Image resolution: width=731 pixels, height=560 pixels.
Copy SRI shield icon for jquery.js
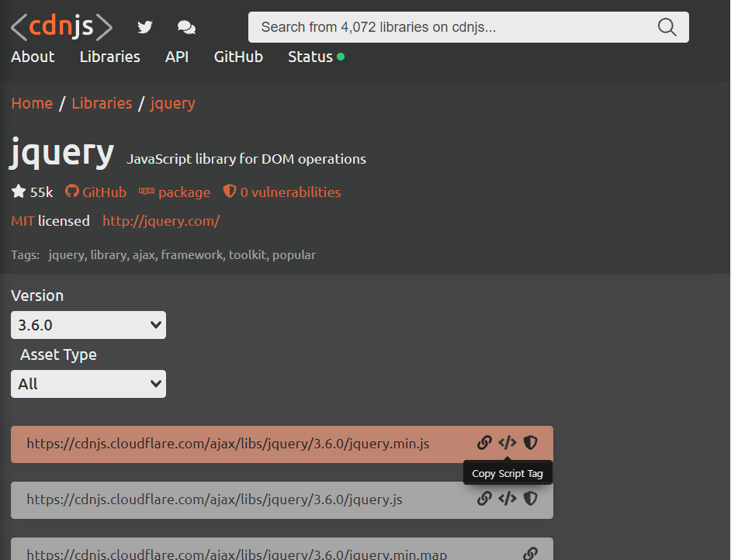530,499
